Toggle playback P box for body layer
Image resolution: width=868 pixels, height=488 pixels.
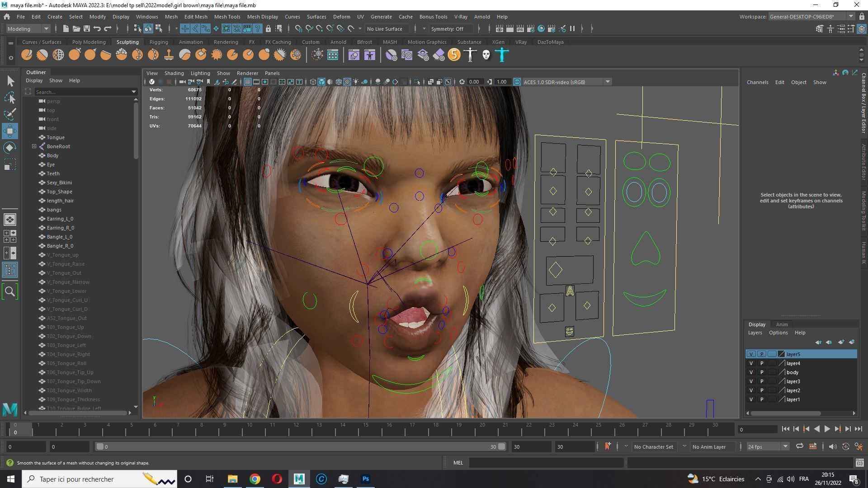761,372
